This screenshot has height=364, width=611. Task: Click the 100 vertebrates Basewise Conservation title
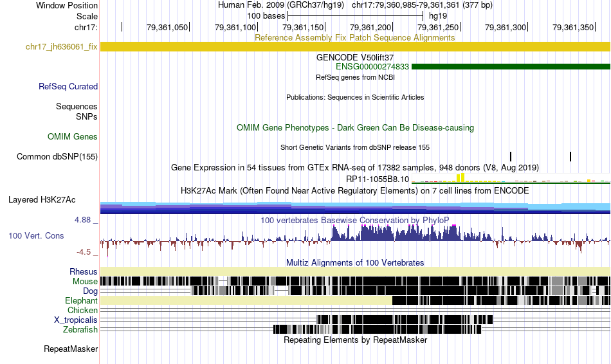(x=355, y=220)
